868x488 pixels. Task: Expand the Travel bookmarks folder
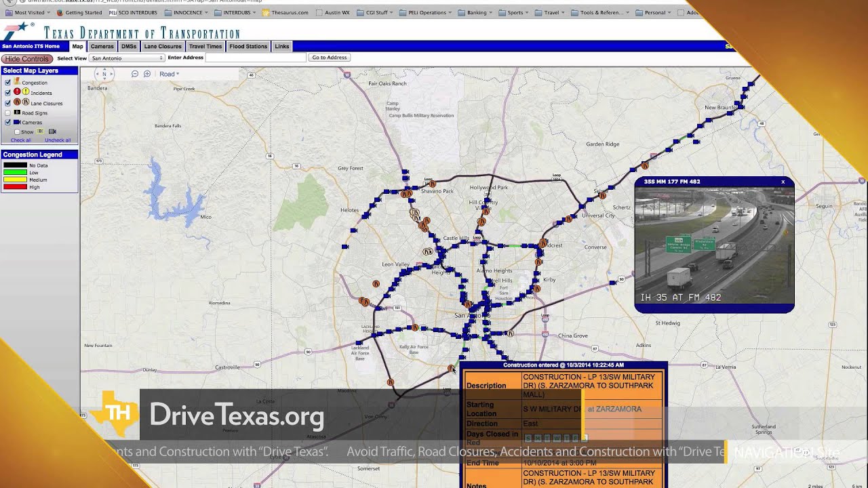coord(551,12)
